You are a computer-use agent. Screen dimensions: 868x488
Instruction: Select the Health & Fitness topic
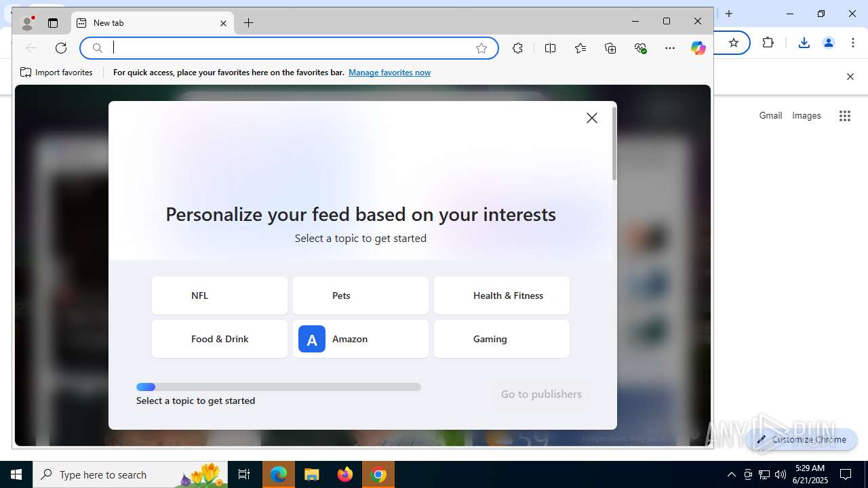click(502, 296)
